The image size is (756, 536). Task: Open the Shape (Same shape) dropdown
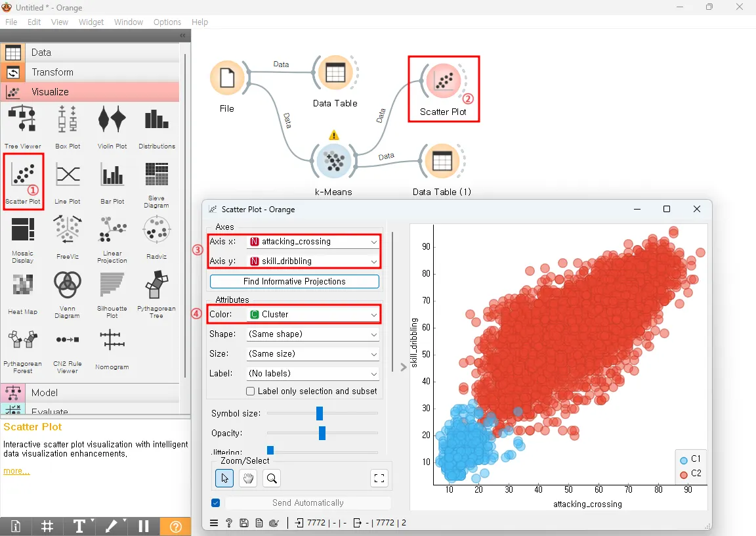pos(313,334)
